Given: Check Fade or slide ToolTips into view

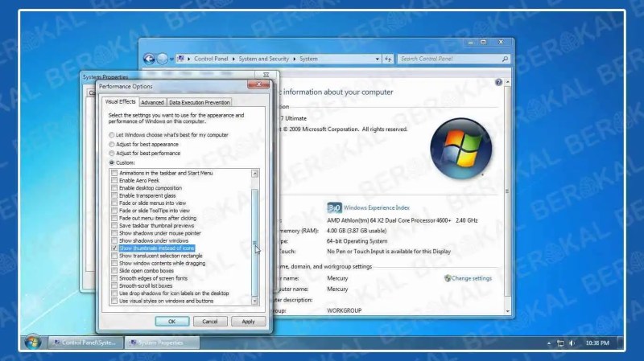Looking at the screenshot, I should coord(114,211).
